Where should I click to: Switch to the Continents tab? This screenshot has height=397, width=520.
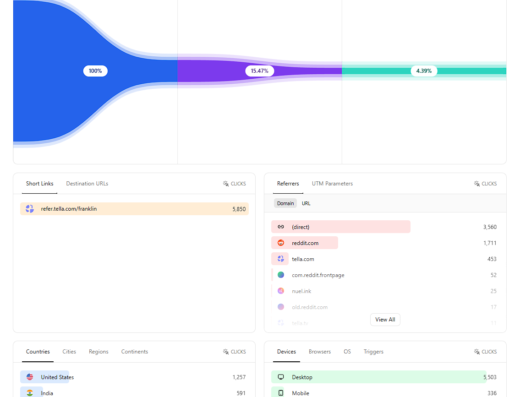pyautogui.click(x=134, y=352)
